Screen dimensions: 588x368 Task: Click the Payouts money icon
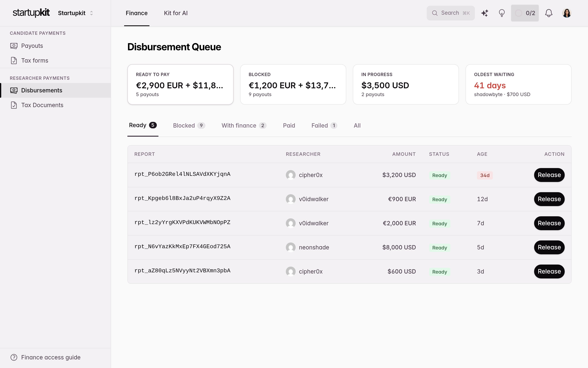coord(14,46)
